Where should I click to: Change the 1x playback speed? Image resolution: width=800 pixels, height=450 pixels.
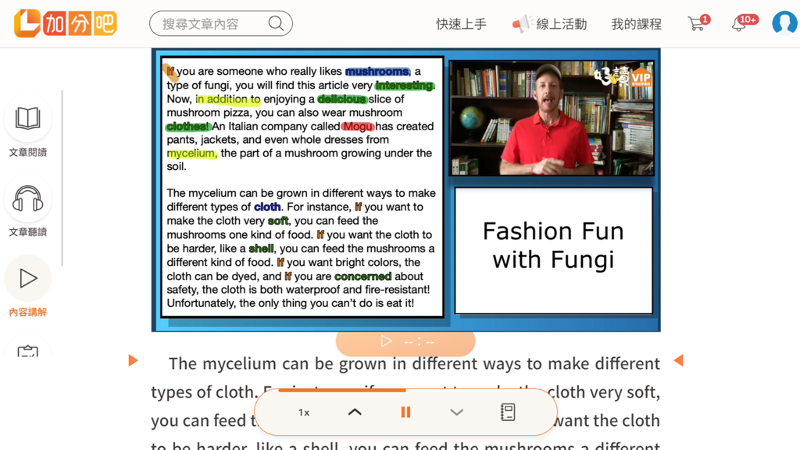click(x=304, y=412)
